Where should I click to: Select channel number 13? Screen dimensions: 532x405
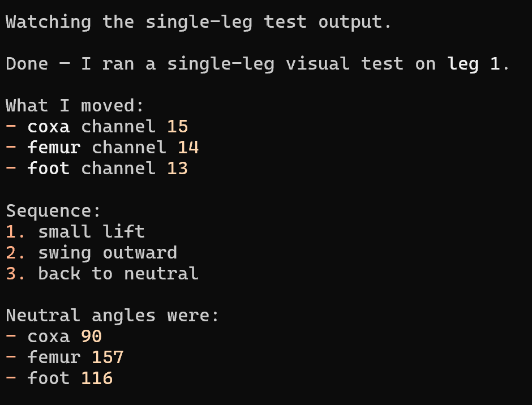click(177, 169)
